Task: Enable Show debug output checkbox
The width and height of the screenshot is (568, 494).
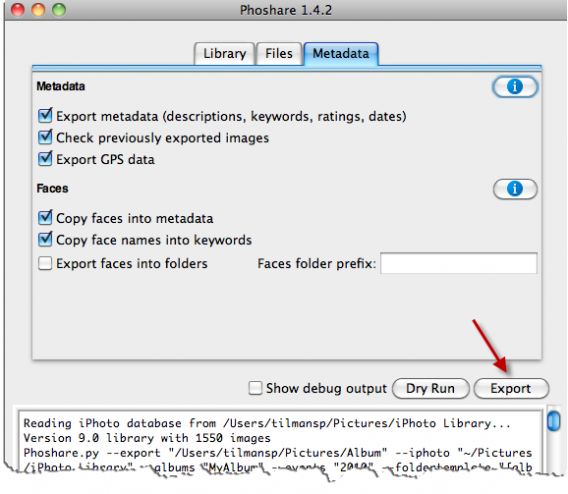Action: [x=255, y=388]
